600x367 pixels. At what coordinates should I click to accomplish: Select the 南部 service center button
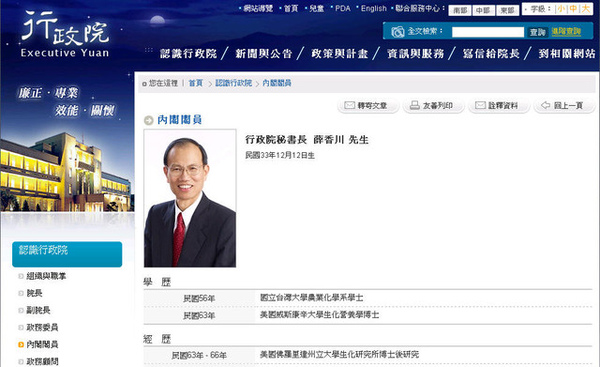(x=460, y=10)
